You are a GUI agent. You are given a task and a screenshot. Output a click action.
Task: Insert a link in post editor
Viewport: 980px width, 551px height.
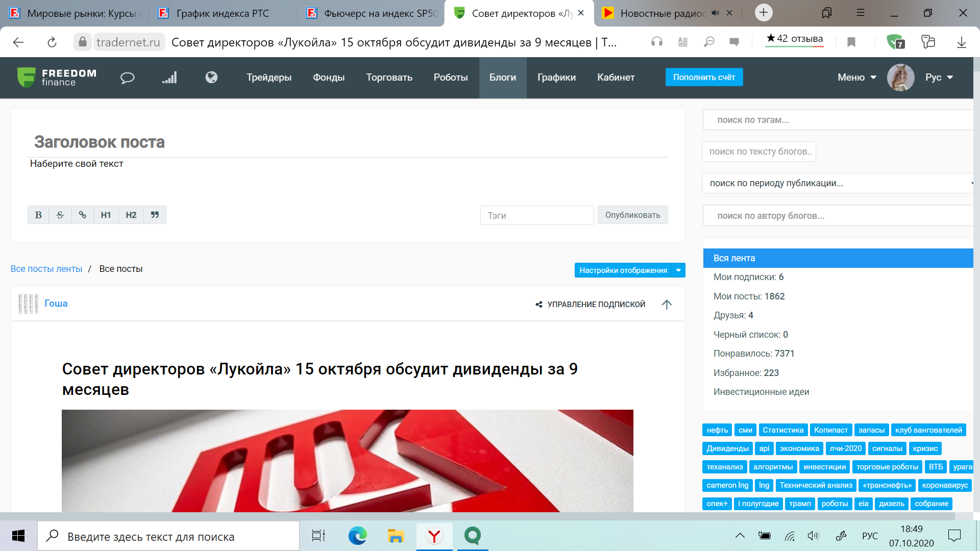pos(83,215)
